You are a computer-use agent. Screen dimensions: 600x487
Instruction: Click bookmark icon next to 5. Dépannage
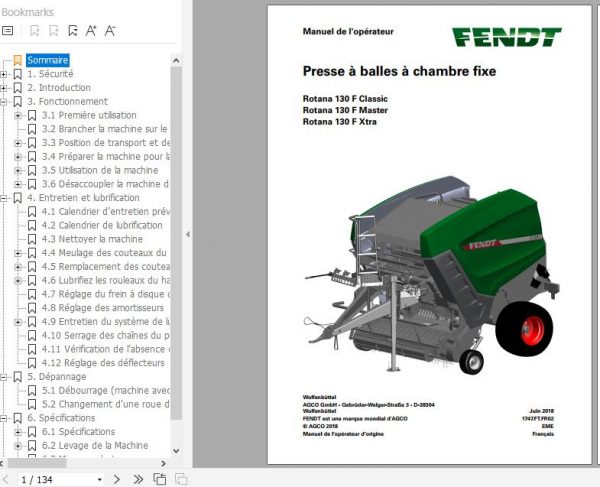click(x=18, y=377)
